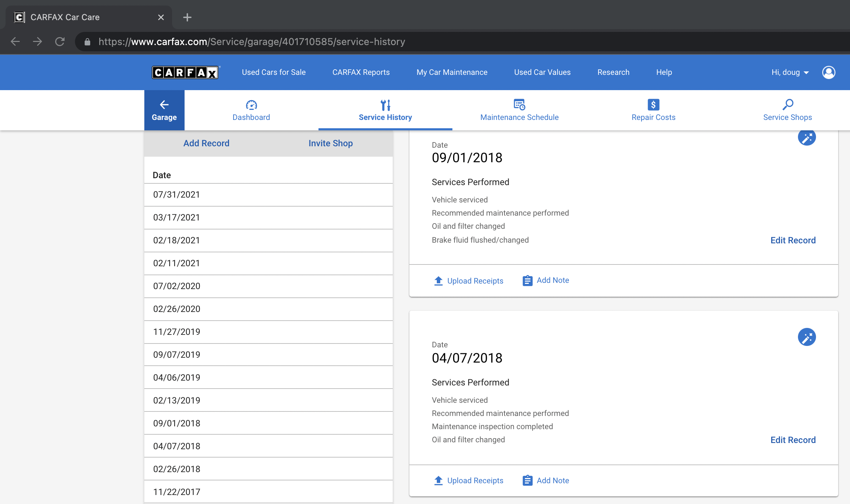Go back with browser back arrow

pyautogui.click(x=15, y=42)
